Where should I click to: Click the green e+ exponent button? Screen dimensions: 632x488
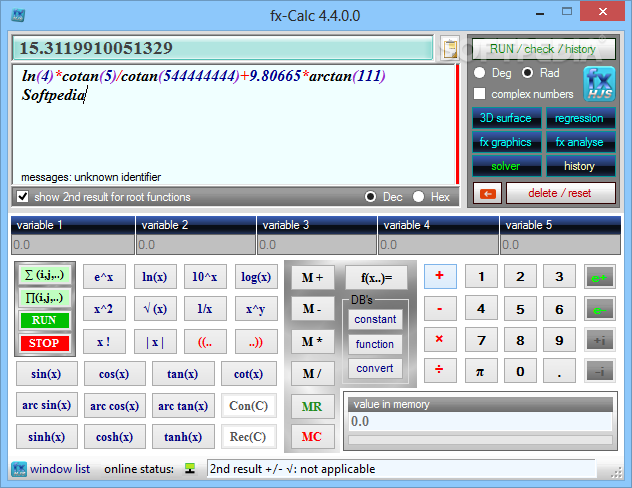pyautogui.click(x=599, y=277)
